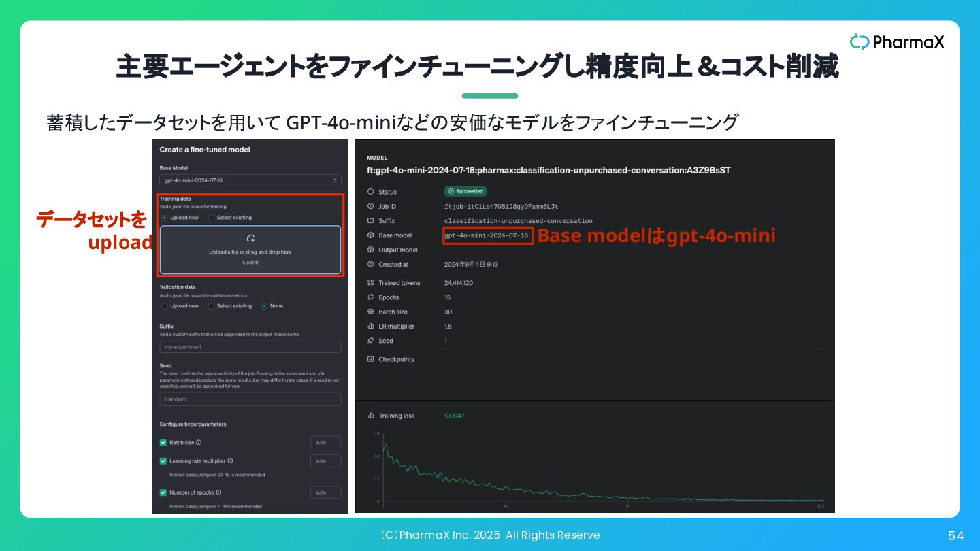Click the training loss value 0.0047
This screenshot has width=980, height=551.
tap(455, 416)
